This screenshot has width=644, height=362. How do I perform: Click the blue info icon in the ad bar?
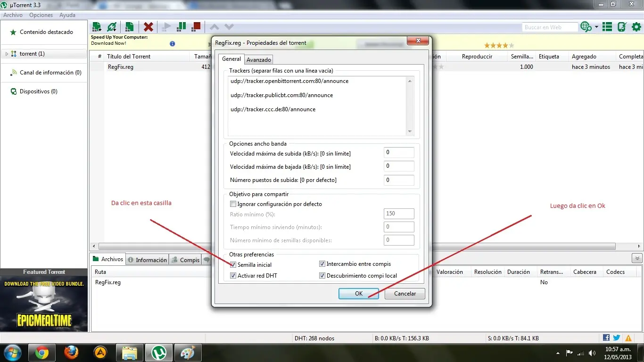173,43
